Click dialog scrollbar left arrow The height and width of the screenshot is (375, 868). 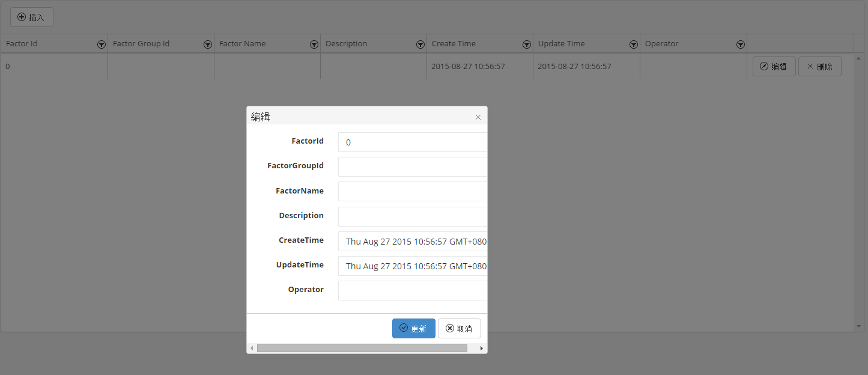[252, 348]
